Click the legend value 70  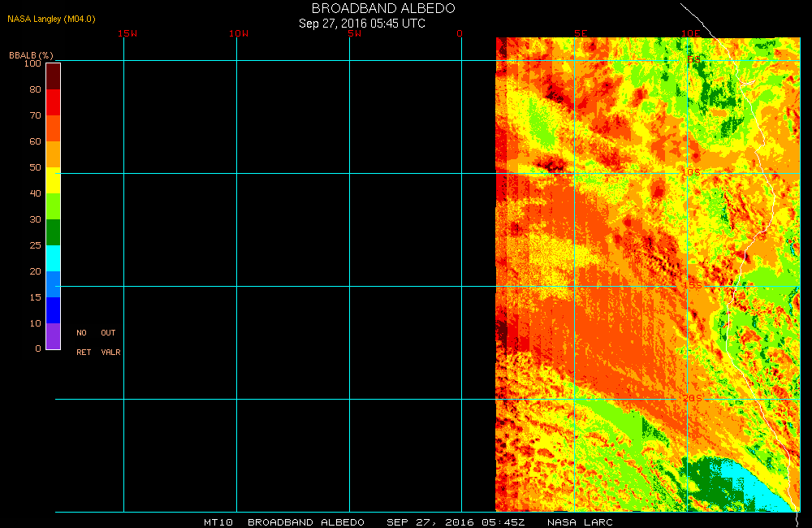point(35,115)
